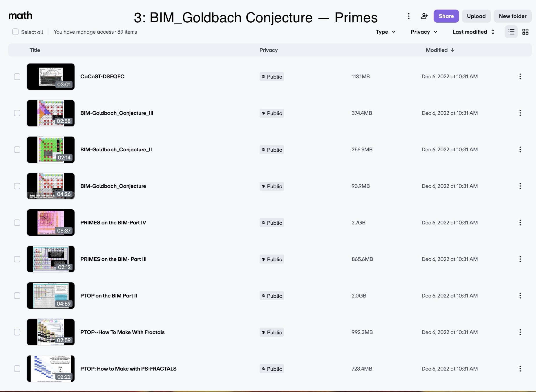This screenshot has height=392, width=536.
Task: Click the add people icon
Action: pos(424,16)
